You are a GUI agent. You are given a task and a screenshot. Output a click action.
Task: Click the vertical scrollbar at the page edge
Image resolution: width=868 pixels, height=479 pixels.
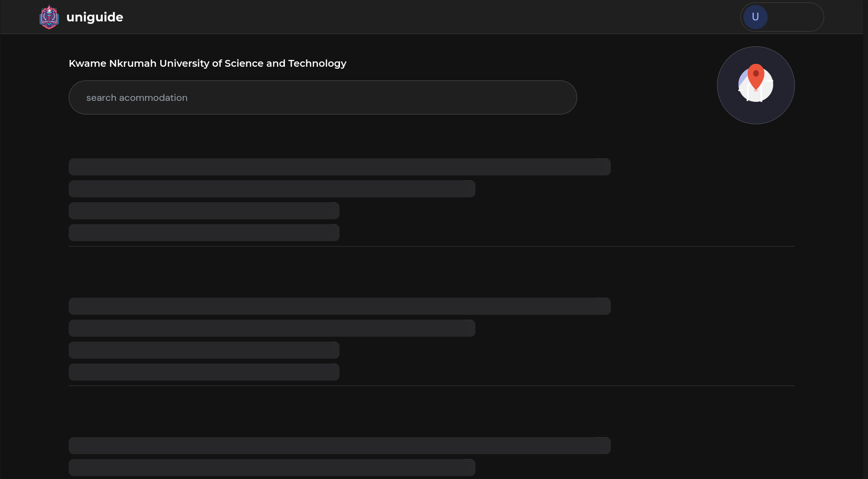point(865,239)
